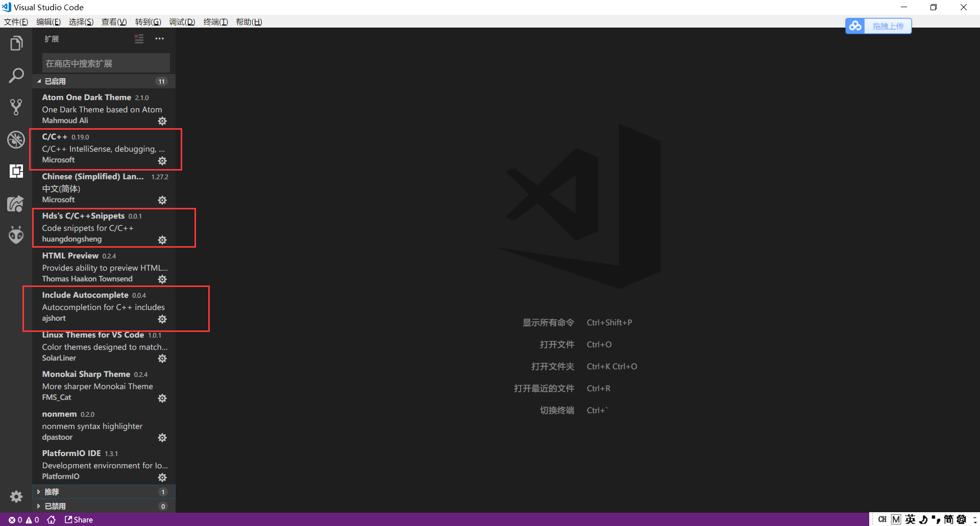Open the 终端(T) menu
980x526 pixels.
click(216, 22)
